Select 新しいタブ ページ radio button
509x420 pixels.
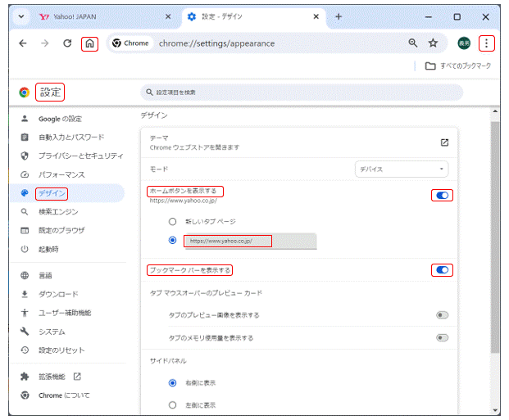172,222
